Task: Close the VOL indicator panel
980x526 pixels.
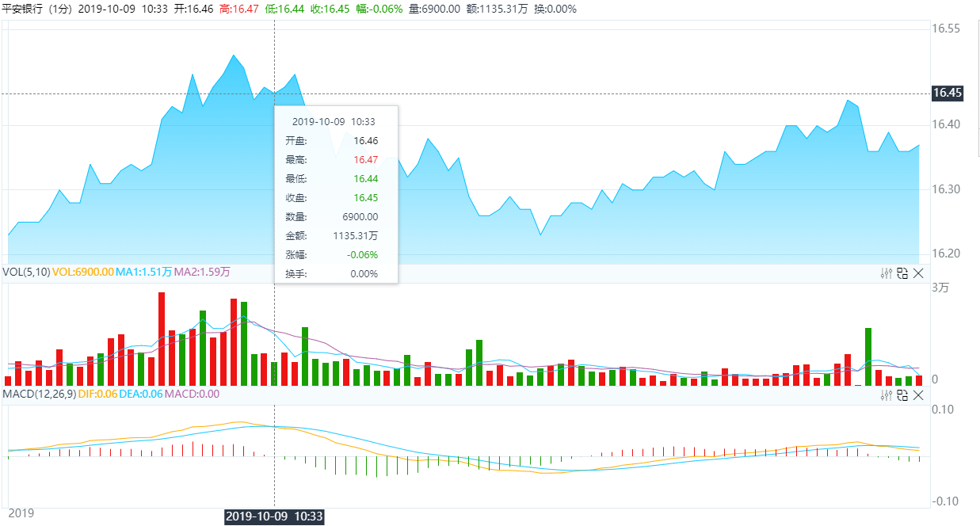Action: 918,273
